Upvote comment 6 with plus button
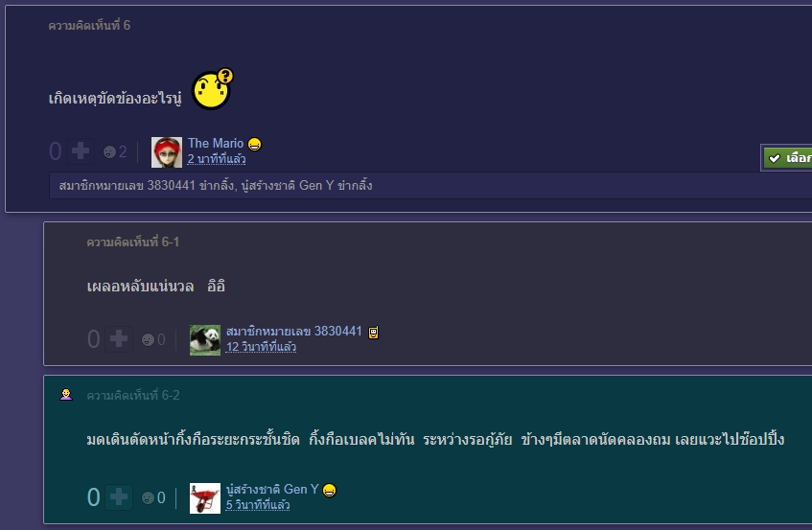812x530 pixels. (81, 151)
